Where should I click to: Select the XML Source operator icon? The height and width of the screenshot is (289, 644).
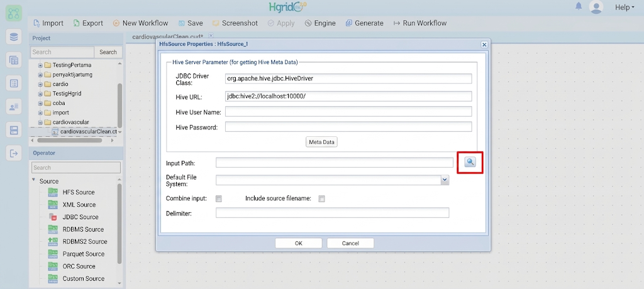pos(53,204)
